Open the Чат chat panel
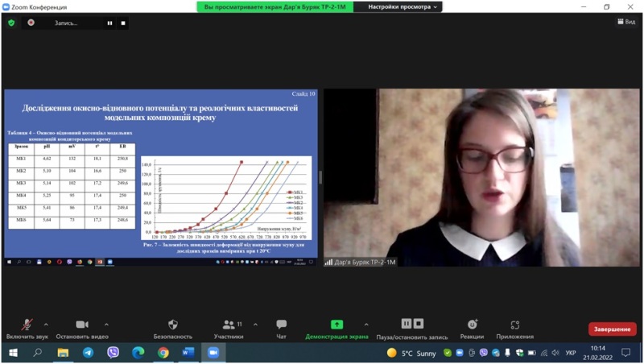The width and height of the screenshot is (644, 364). [281, 325]
